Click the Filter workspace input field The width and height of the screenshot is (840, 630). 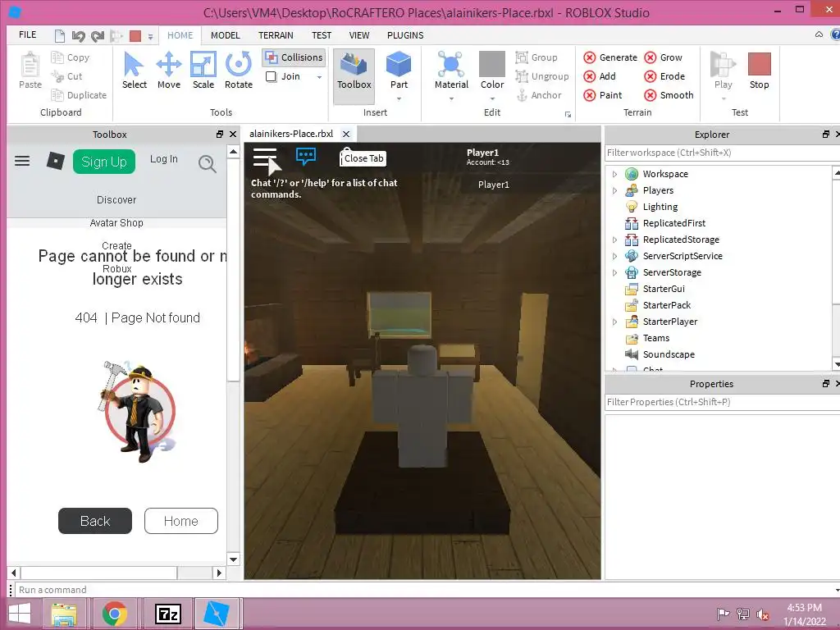click(720, 153)
